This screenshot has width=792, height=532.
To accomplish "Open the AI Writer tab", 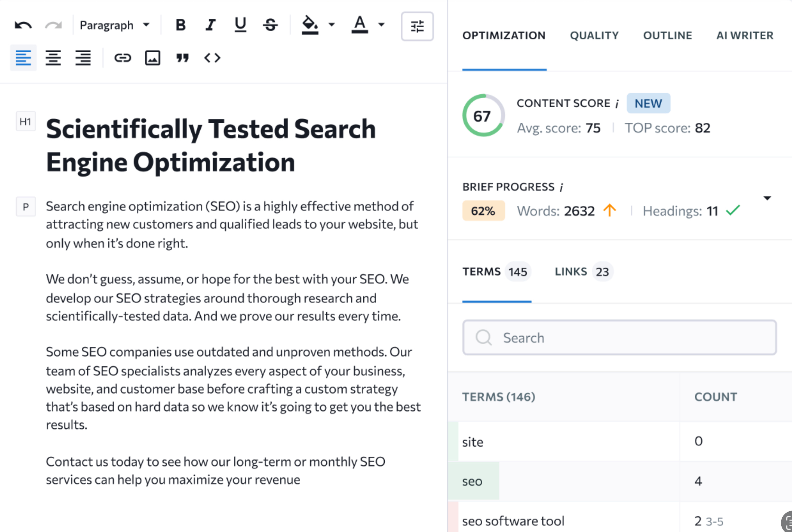I will pyautogui.click(x=744, y=35).
